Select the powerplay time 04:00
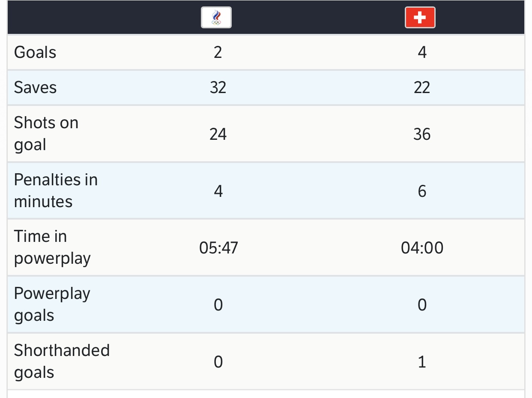This screenshot has width=532, height=398. coord(422,248)
